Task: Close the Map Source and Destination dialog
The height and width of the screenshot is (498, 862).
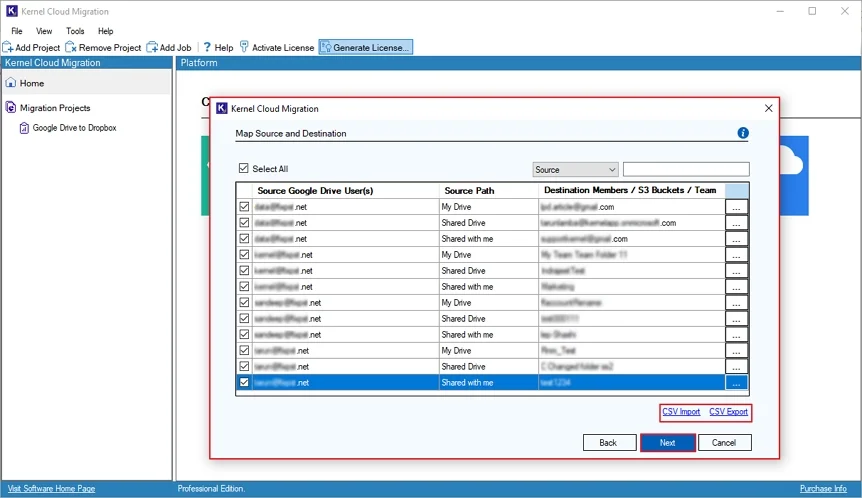Action: pos(769,108)
